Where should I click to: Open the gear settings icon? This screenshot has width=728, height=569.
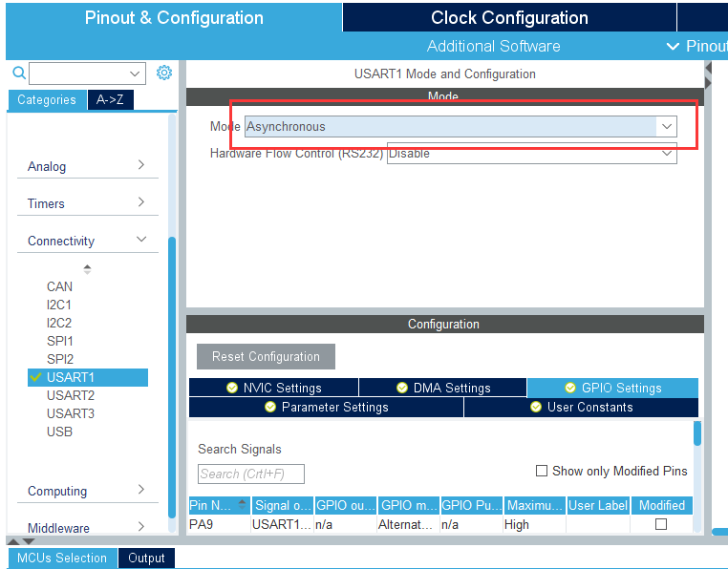click(x=164, y=73)
